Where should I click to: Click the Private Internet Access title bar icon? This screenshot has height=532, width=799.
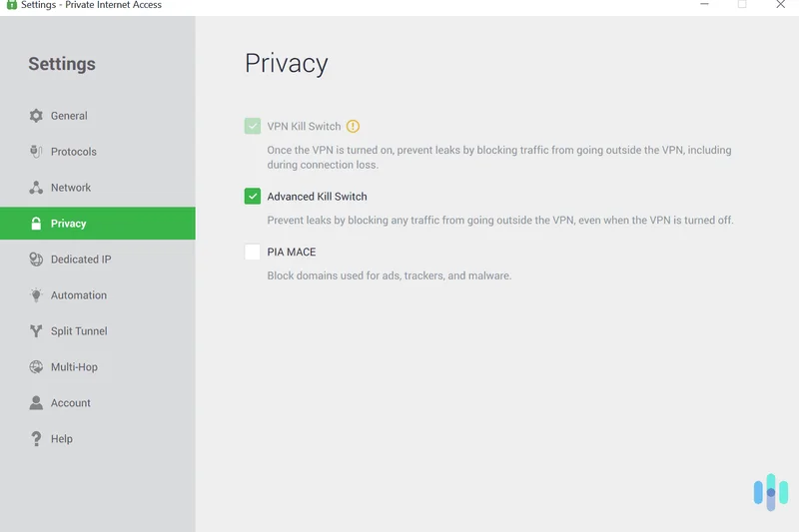click(11, 5)
